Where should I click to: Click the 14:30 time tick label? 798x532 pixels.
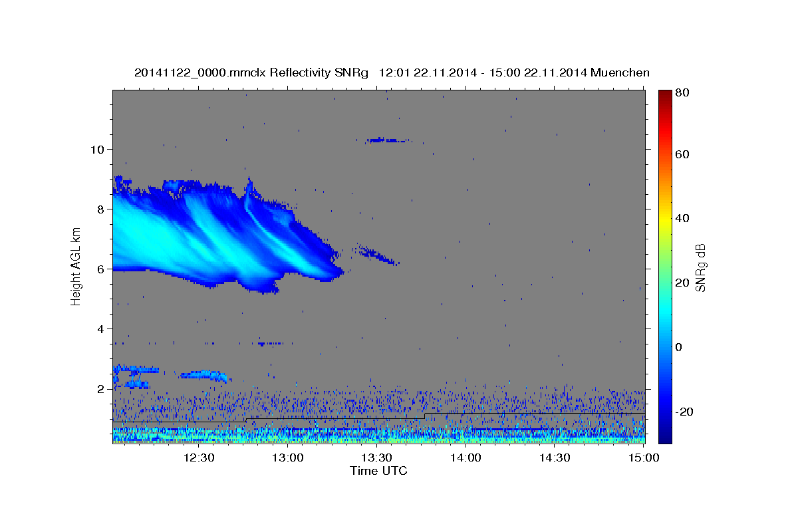point(555,458)
